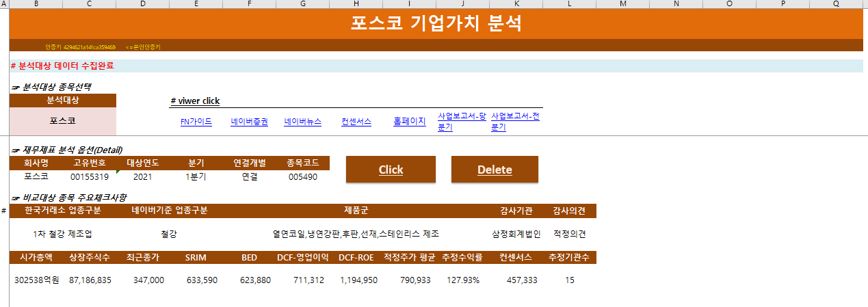Select column header K
The height and width of the screenshot is (307, 868).
point(516,4)
